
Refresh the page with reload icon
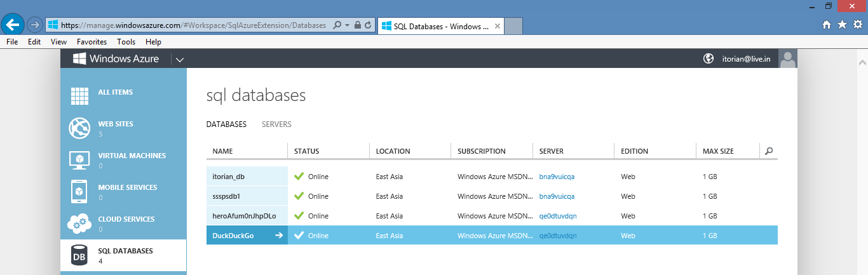click(367, 25)
